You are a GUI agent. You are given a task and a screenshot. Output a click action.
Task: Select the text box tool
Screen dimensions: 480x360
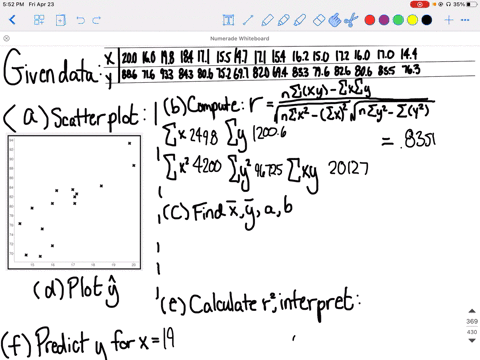(228, 20)
